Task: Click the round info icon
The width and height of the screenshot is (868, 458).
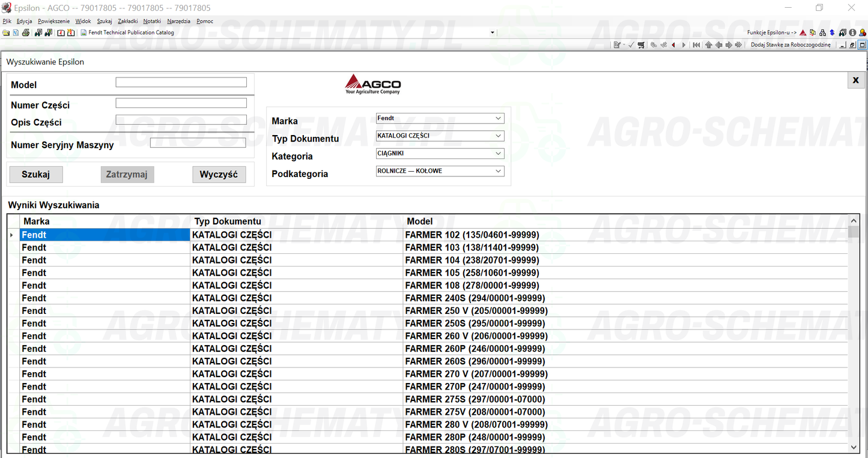Action: [x=852, y=32]
